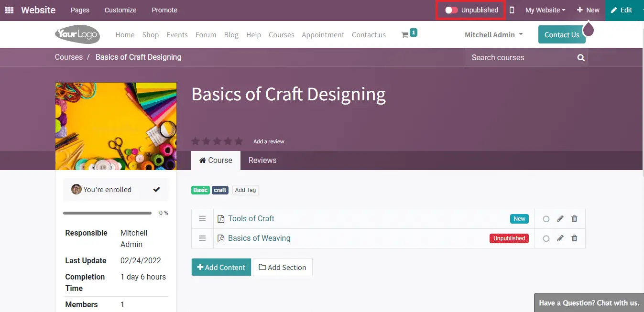
Task: Go to the Home nav item
Action: pos(125,35)
